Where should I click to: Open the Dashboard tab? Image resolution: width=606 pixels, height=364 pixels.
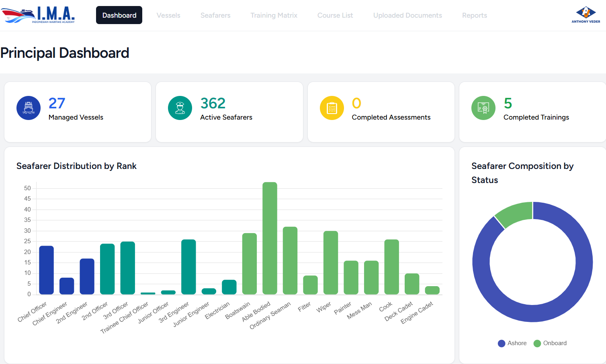(x=119, y=15)
